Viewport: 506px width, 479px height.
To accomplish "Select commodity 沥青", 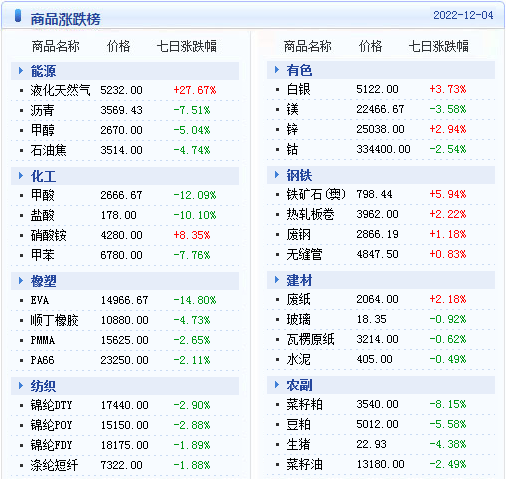I will 42,110.
